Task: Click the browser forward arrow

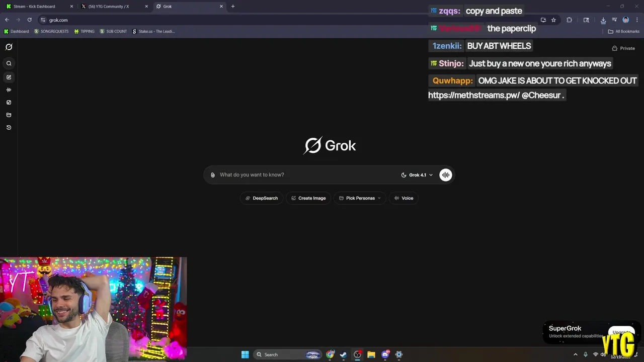Action: pyautogui.click(x=18, y=20)
